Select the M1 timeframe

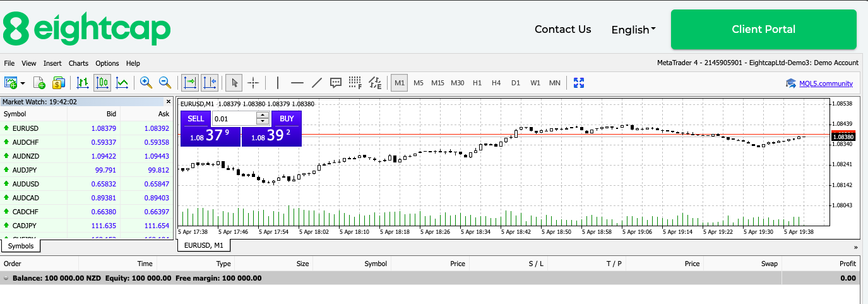[x=399, y=83]
